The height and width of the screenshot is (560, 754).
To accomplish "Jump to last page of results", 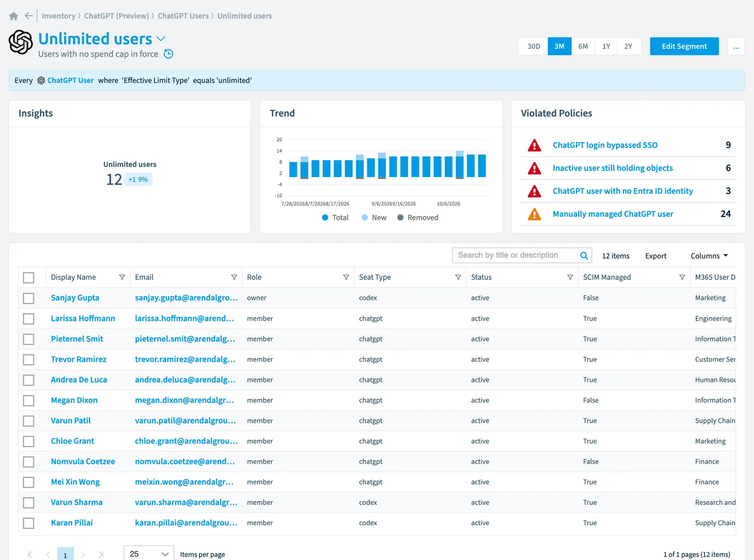I will pos(101,555).
